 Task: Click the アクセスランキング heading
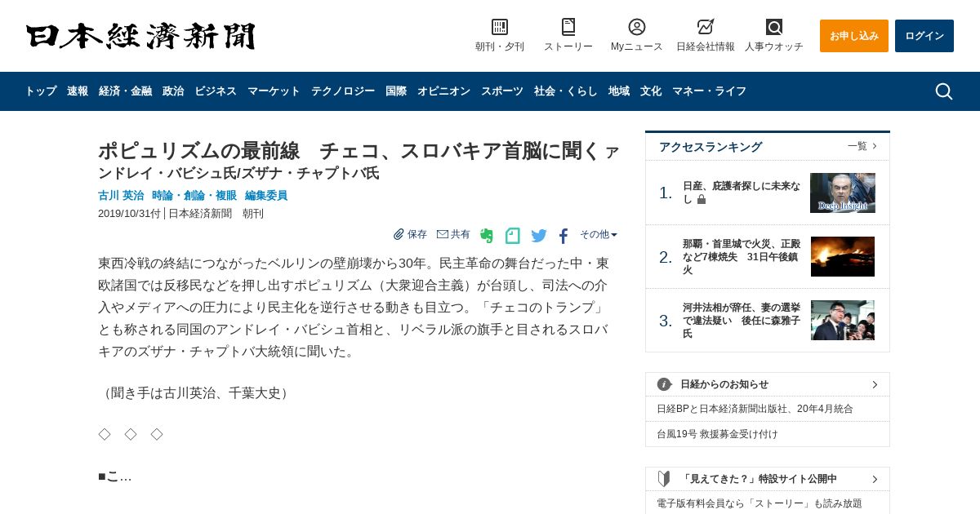point(710,147)
